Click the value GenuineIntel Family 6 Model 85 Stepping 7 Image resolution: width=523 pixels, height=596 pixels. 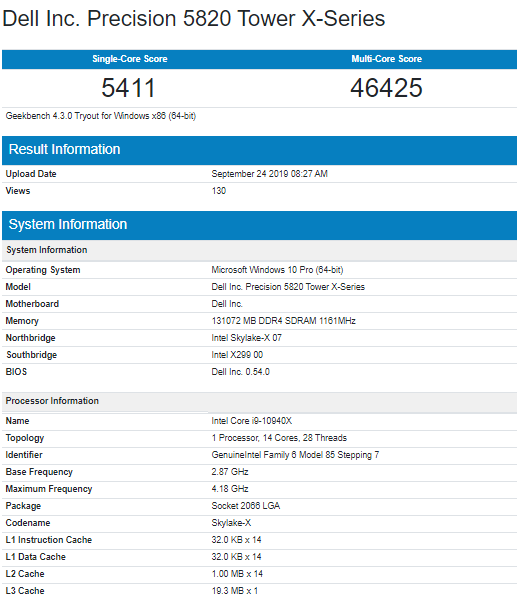click(x=295, y=455)
